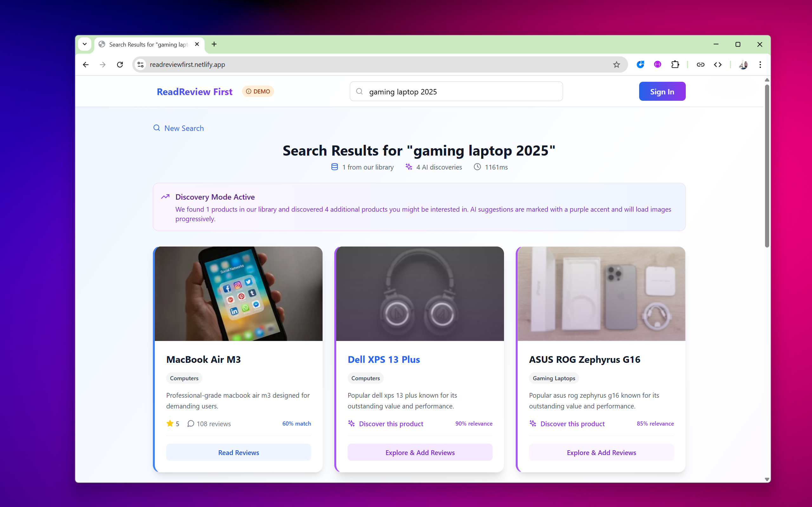Select the Search Results browser tab
The image size is (812, 507).
coord(147,44)
